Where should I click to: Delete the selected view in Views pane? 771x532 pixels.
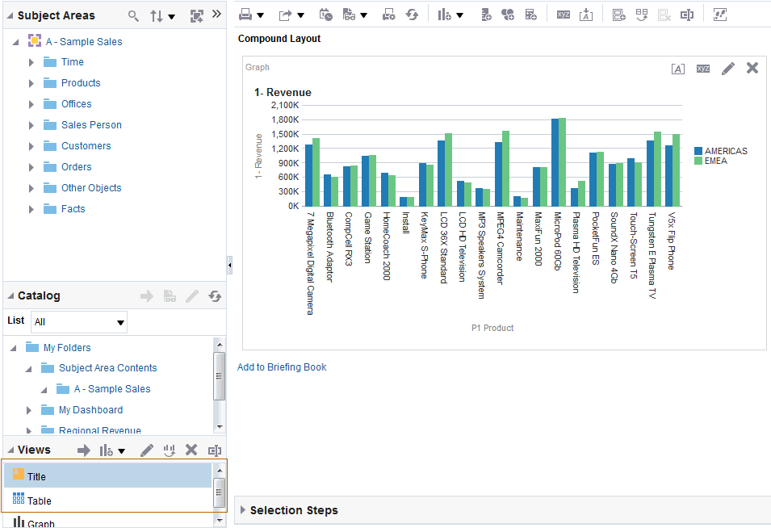pos(191,450)
